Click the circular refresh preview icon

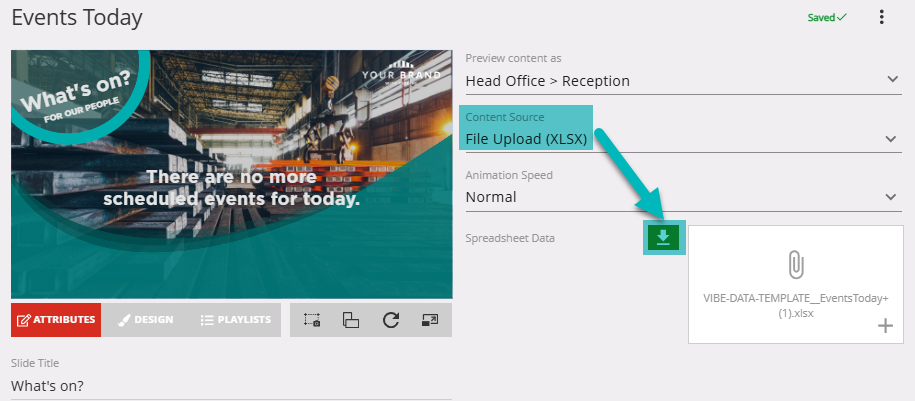[391, 320]
